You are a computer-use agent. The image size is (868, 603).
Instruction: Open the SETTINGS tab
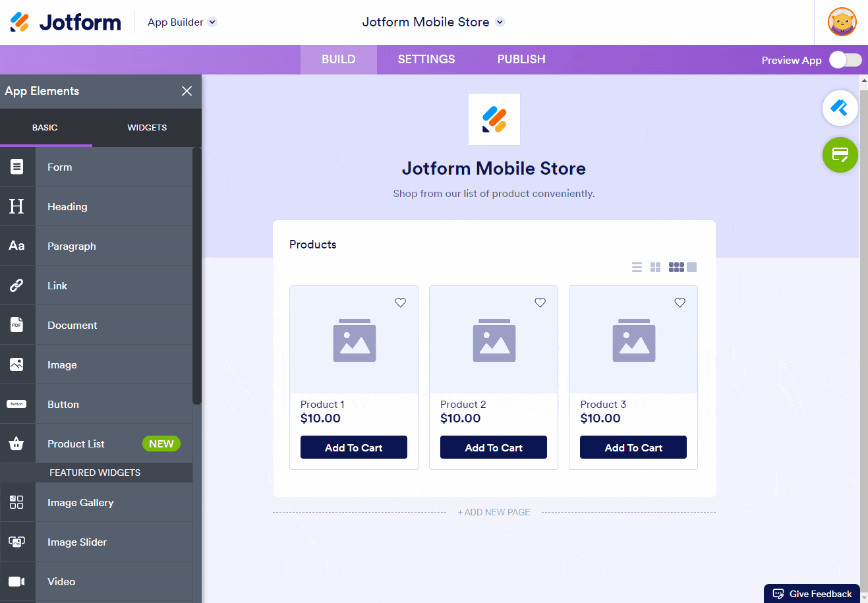[426, 59]
